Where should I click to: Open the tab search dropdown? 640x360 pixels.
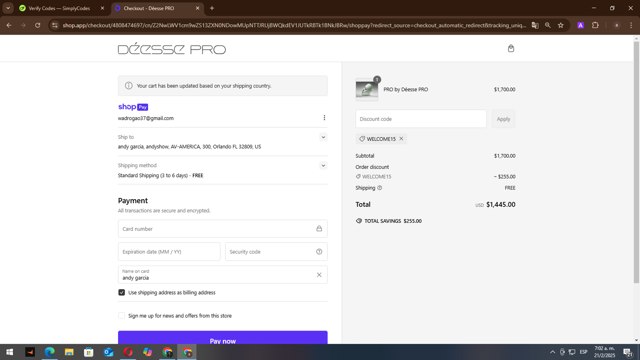coord(8,8)
